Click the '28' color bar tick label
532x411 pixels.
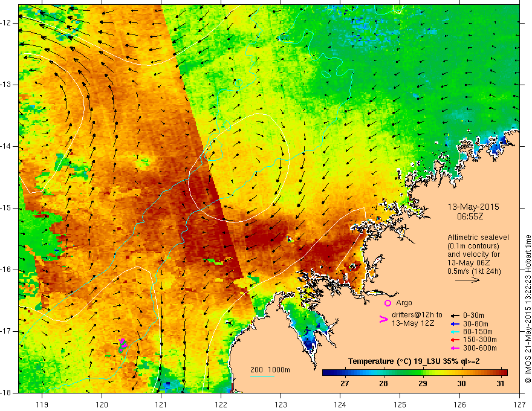click(383, 384)
